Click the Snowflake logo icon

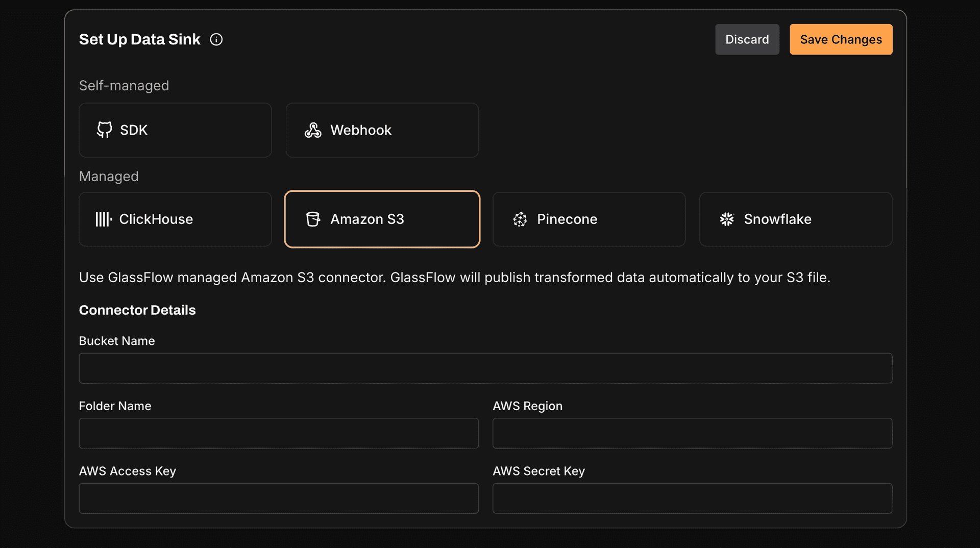tap(727, 219)
